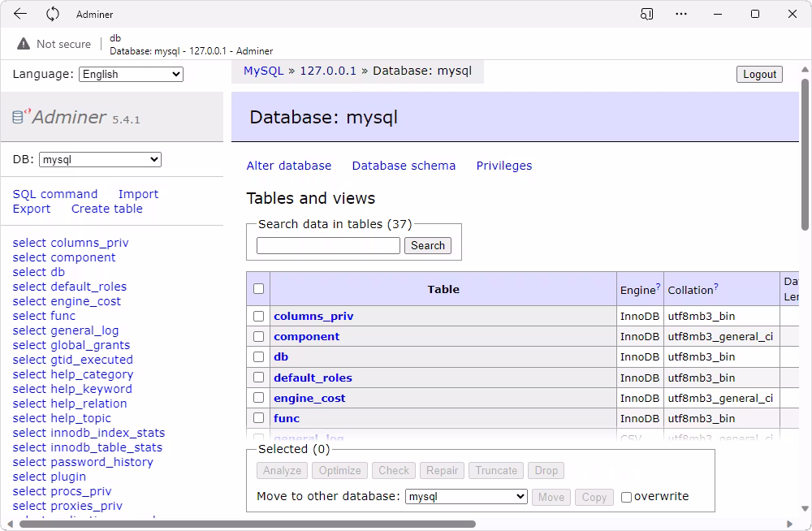This screenshot has width=812, height=531.
Task: Open the Database schema link
Action: [404, 166]
